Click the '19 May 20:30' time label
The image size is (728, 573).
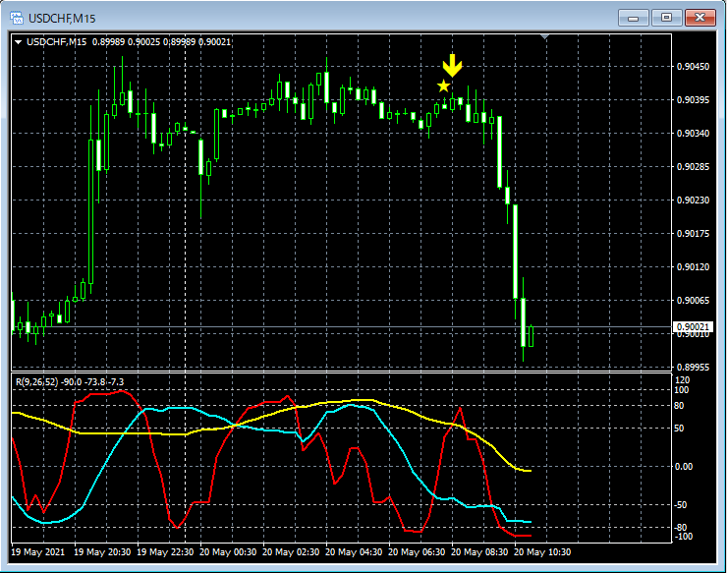[102, 552]
